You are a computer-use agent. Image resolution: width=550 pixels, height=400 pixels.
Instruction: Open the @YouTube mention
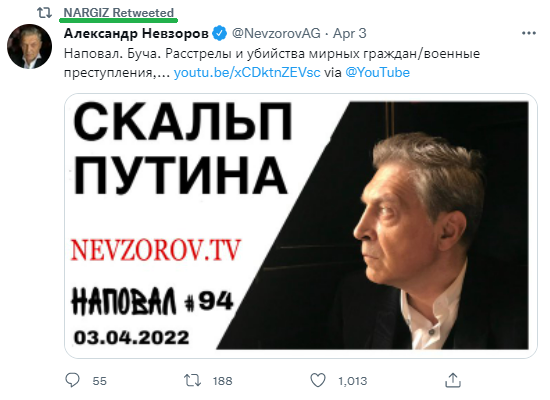pos(377,73)
